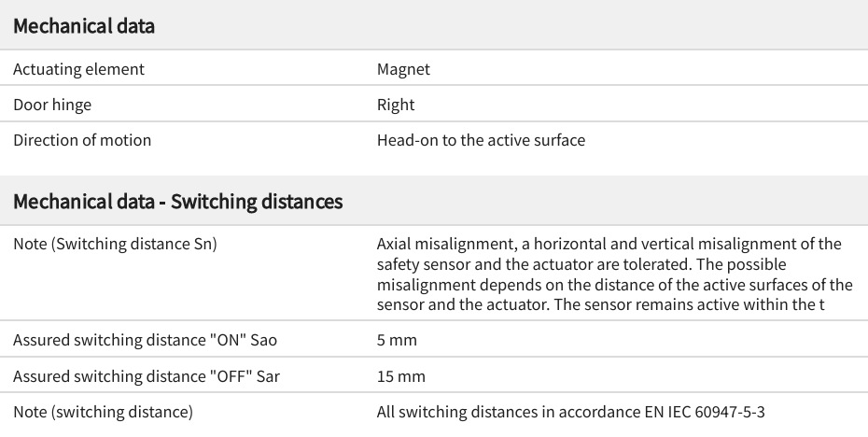Screen dimensions: 868x437
Task: Expand the truncated axial misalignment note text
Action: click(x=614, y=275)
